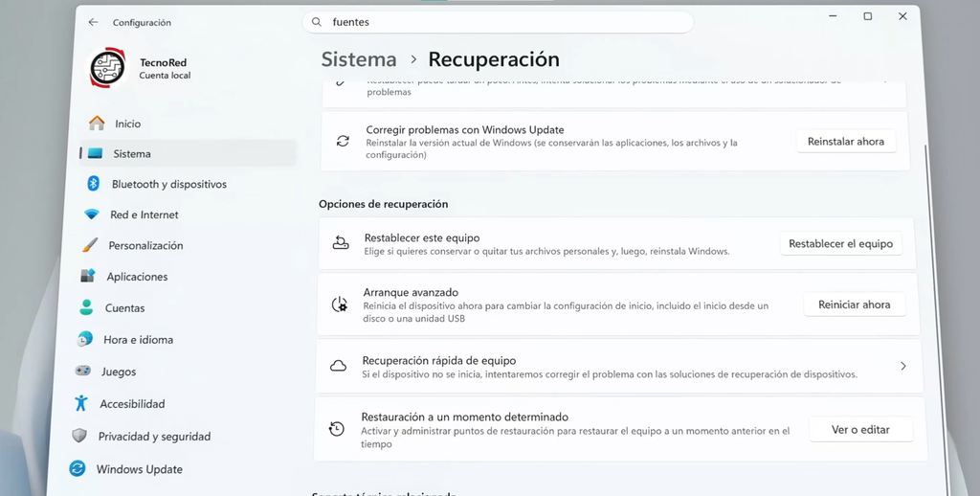980x496 pixels.
Task: Click the Personalización paintbrush icon
Action: click(90, 244)
